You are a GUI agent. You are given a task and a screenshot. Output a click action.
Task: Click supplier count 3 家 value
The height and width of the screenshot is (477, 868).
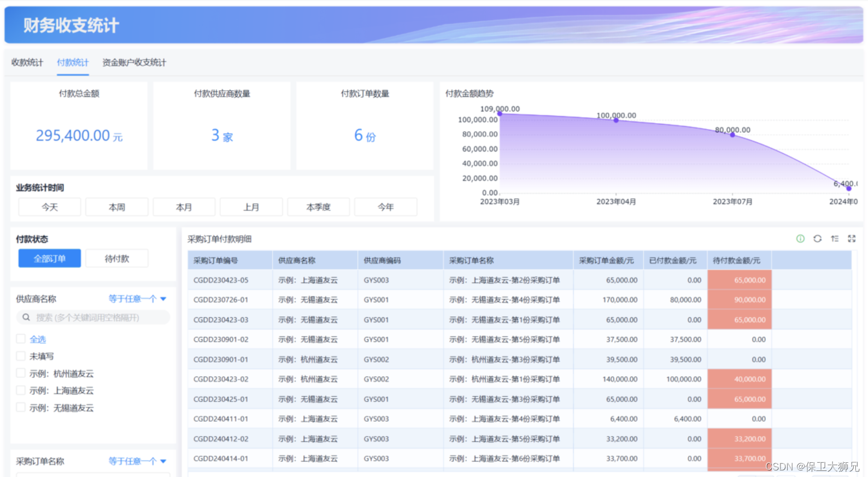pos(222,135)
